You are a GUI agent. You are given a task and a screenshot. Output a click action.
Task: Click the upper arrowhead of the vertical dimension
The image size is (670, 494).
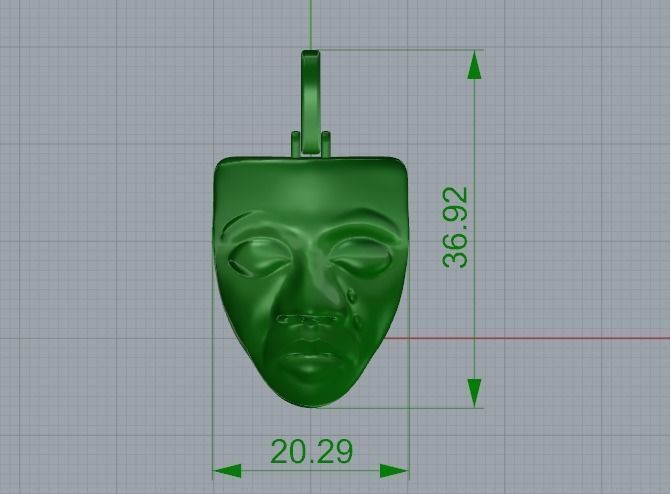pos(474,65)
